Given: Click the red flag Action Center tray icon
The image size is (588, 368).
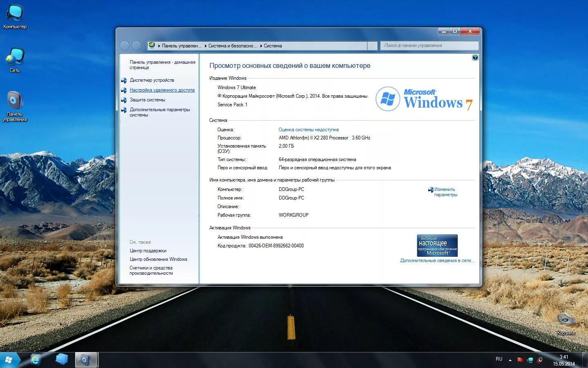Looking at the screenshot, I should pyautogui.click(x=520, y=360).
